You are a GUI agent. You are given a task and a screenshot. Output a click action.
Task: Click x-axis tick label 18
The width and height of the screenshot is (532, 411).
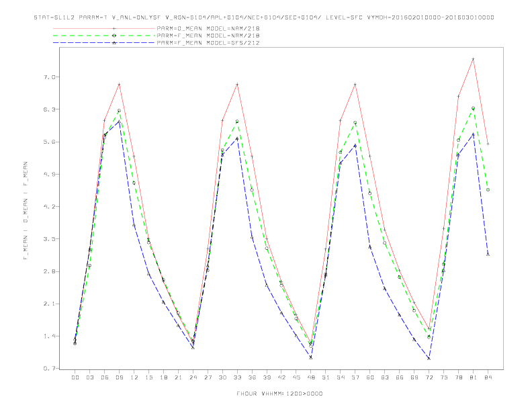163,377
